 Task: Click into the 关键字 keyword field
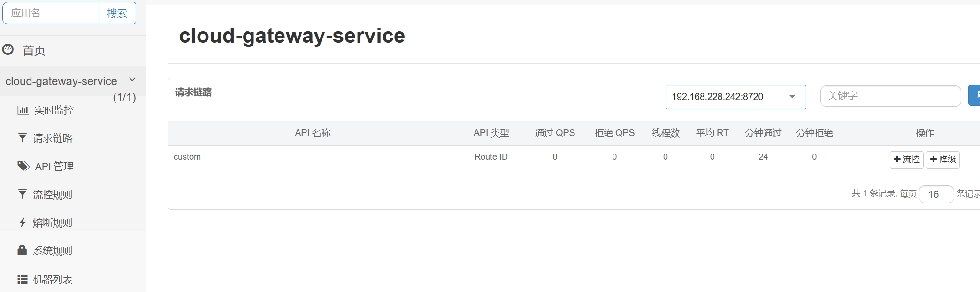890,96
